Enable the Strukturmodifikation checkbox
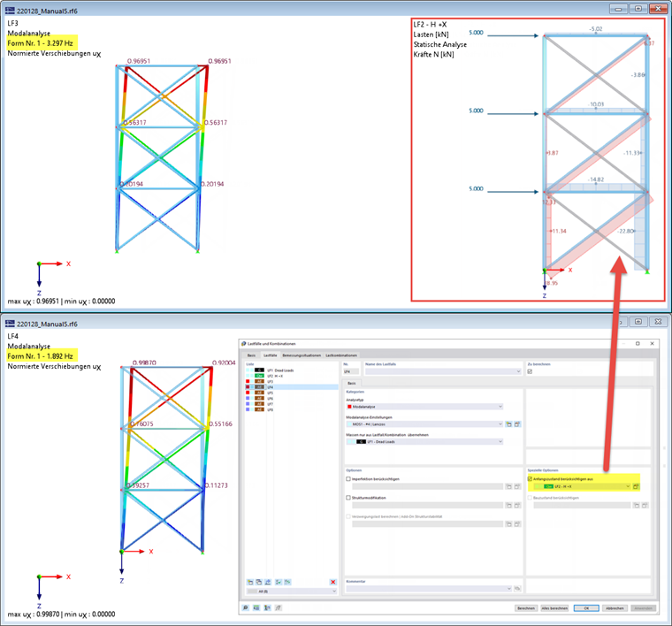This screenshot has height=626, width=672. (x=348, y=498)
